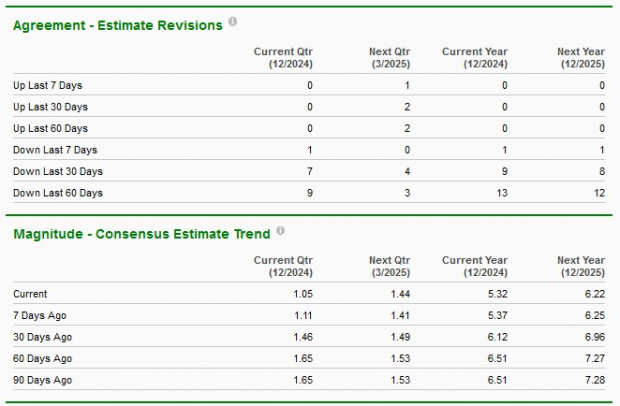Select the Current row label
Viewport: 620px width, 406px height.
30,294
